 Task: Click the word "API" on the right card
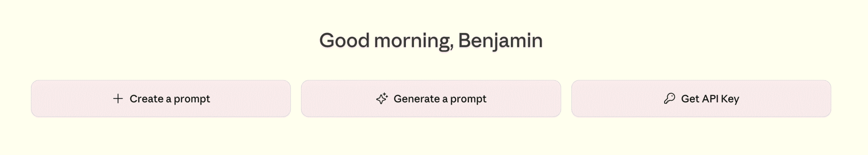point(710,99)
